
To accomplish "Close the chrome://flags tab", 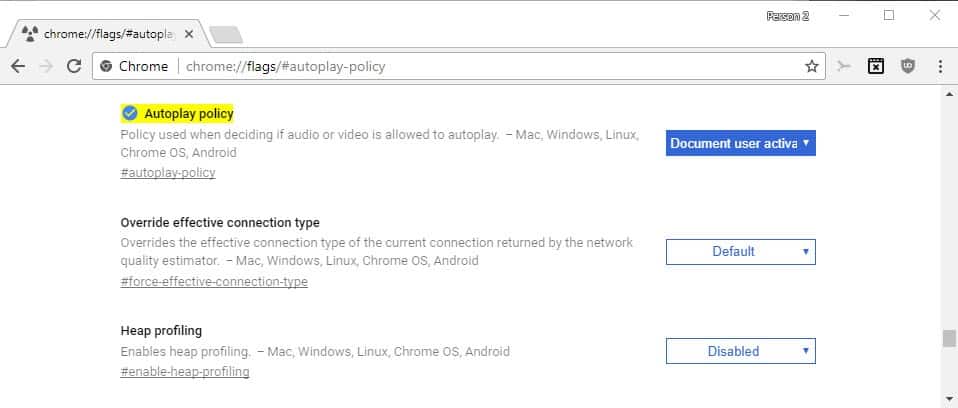I will point(189,34).
